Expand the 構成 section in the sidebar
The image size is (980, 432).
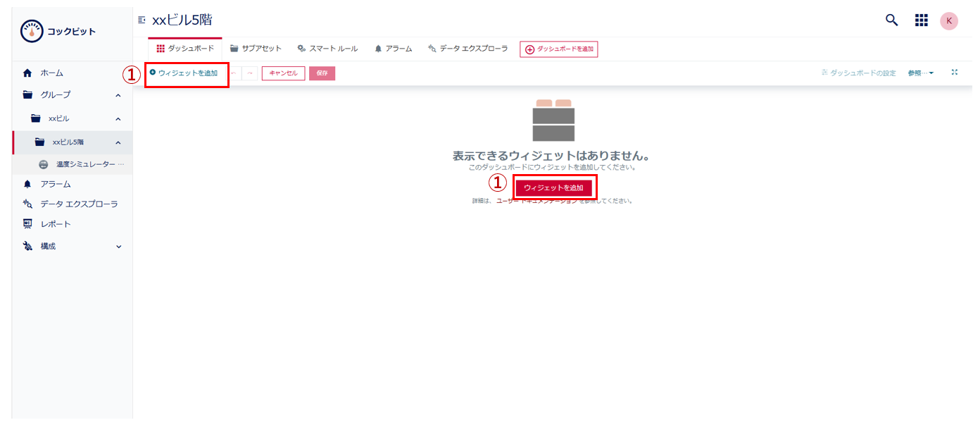click(118, 246)
